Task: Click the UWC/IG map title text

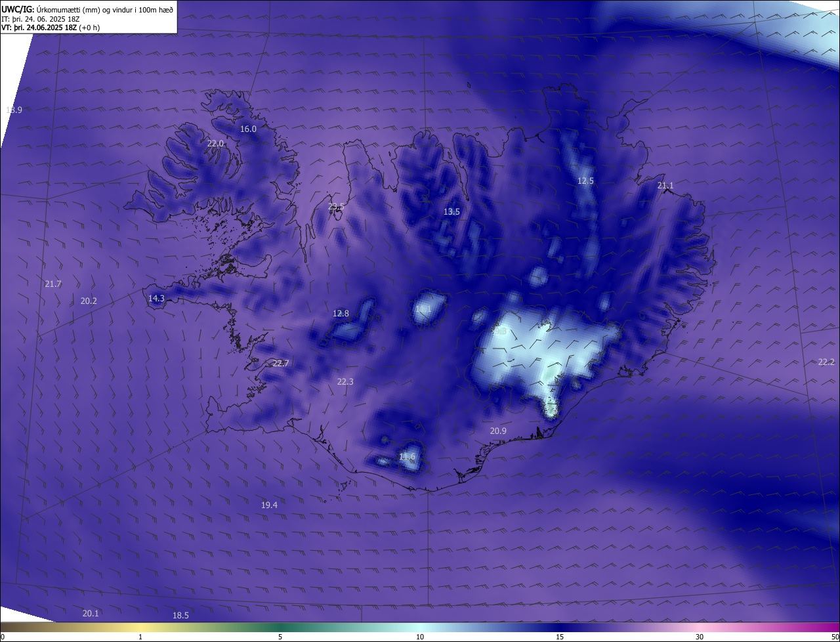Action: point(87,9)
